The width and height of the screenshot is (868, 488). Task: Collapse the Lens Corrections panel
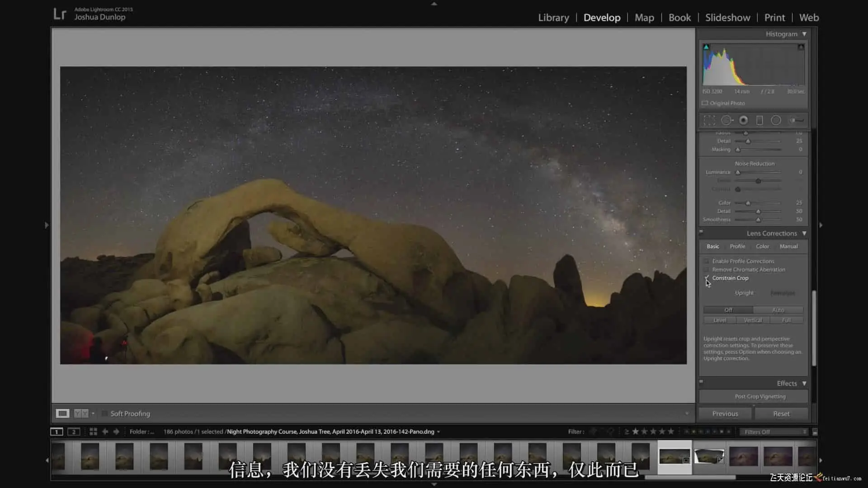click(804, 233)
